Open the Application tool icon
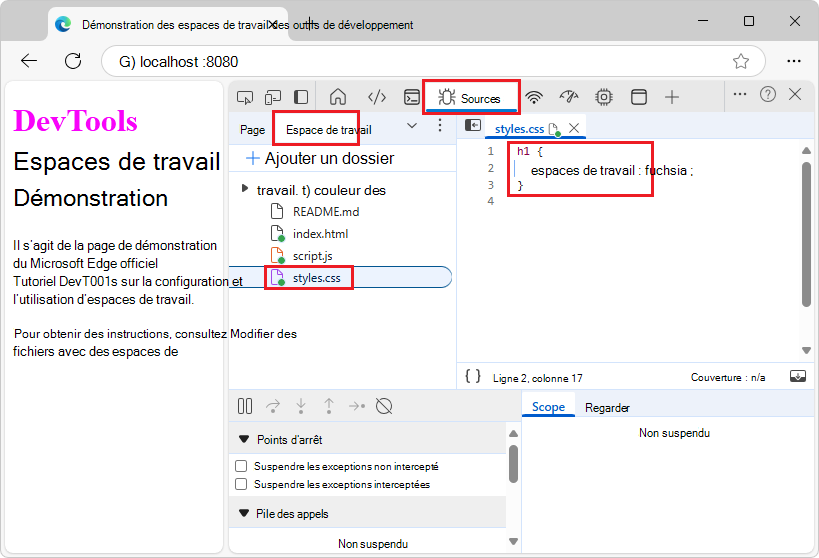 click(639, 97)
